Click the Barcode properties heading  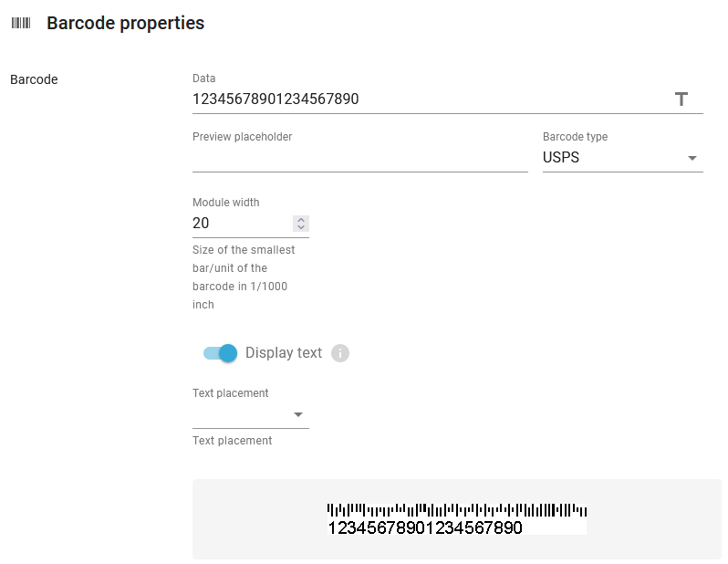click(x=125, y=23)
